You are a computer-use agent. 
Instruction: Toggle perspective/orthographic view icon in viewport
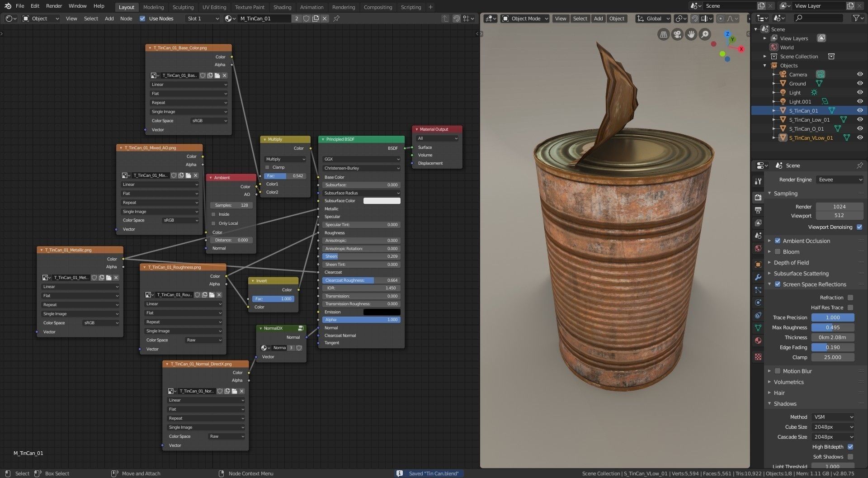[x=663, y=34]
